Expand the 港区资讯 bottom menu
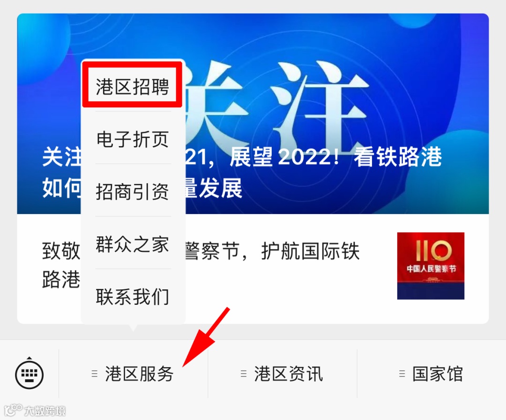506x420 pixels. click(x=283, y=374)
